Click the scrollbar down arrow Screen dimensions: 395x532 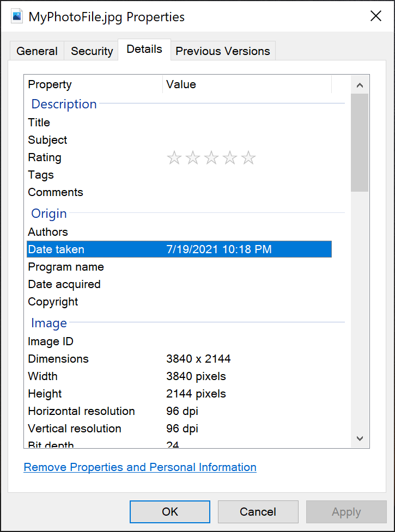(360, 438)
